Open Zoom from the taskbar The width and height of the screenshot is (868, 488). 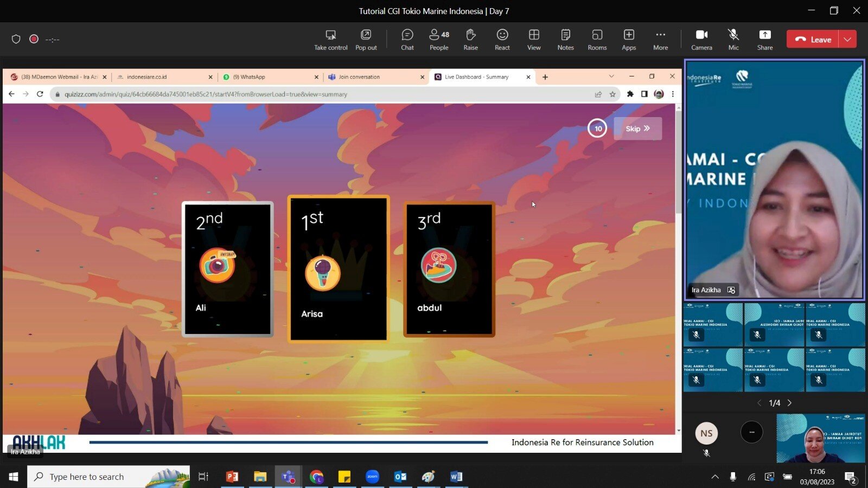tap(372, 477)
